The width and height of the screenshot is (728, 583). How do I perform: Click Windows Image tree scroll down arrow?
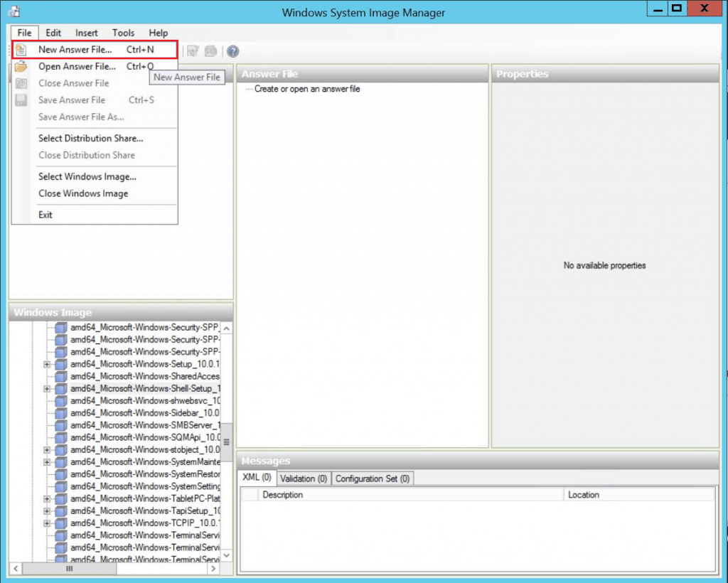(227, 555)
